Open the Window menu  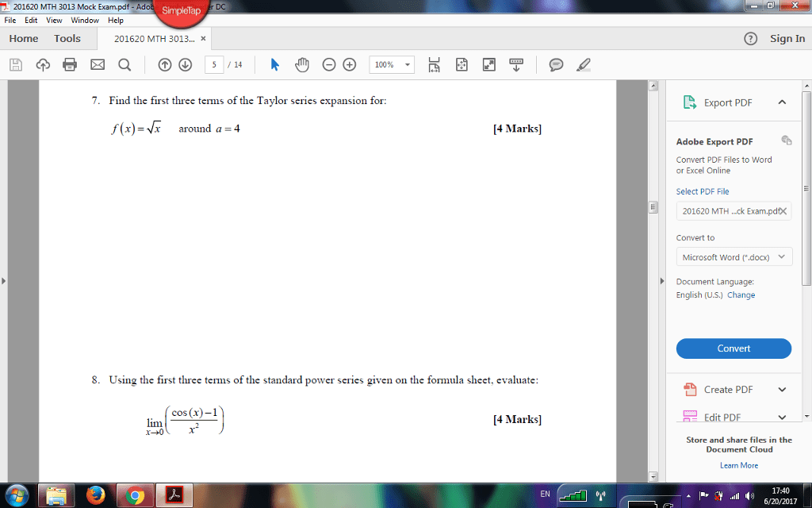click(x=85, y=20)
